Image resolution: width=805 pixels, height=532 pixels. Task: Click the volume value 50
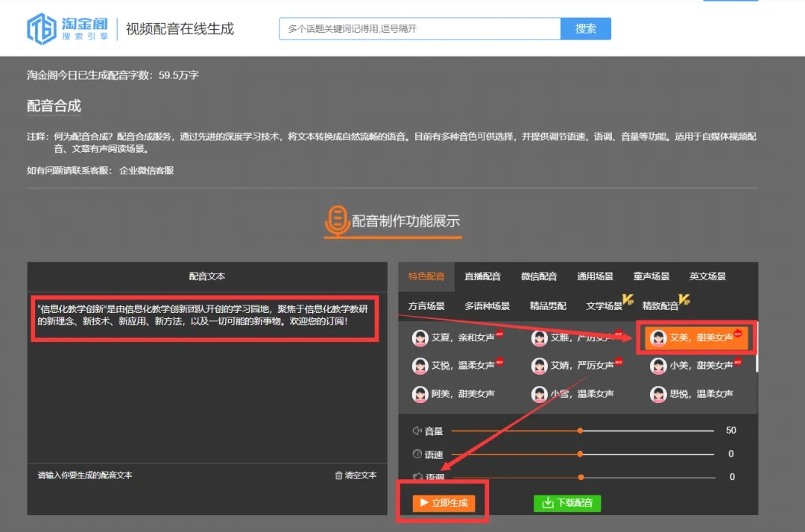(731, 431)
